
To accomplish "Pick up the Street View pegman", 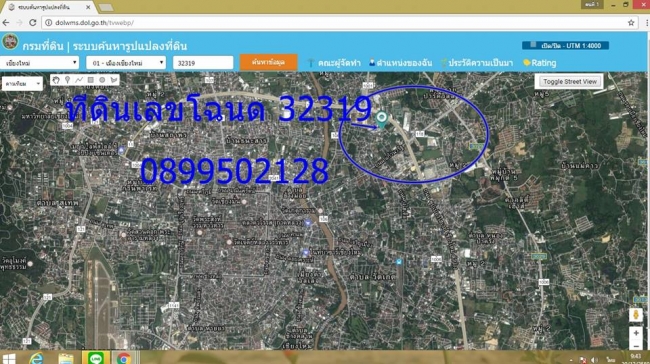I will (x=635, y=315).
